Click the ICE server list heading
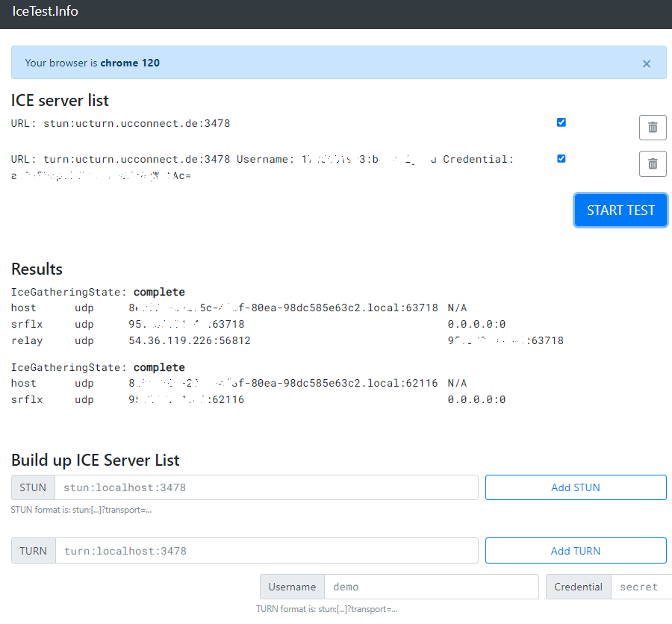672x624 pixels. [60, 100]
